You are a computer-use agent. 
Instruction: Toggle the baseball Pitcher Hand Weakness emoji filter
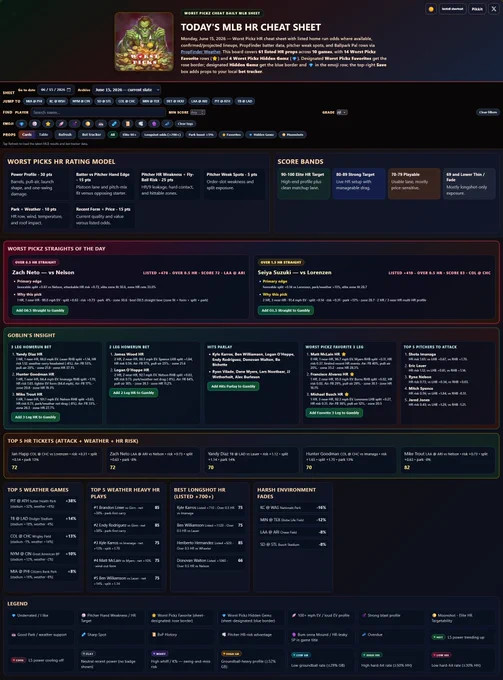click(35, 124)
